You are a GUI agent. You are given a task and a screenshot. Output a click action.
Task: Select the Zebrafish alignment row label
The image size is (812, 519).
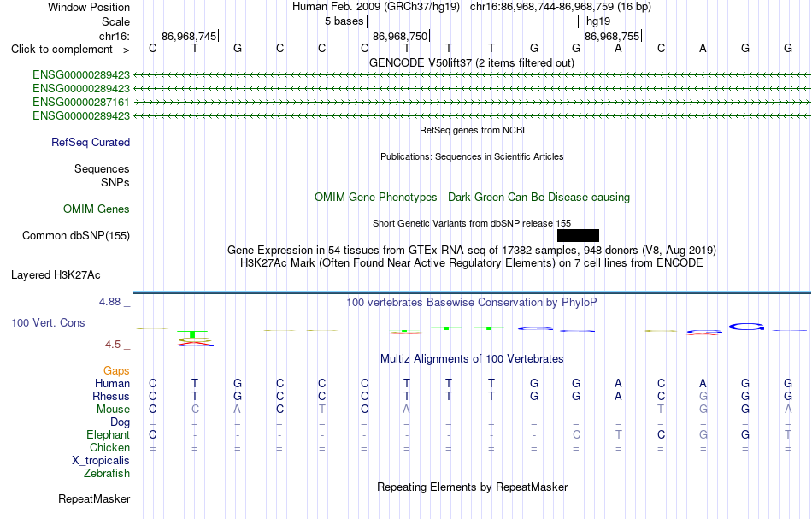click(107, 473)
